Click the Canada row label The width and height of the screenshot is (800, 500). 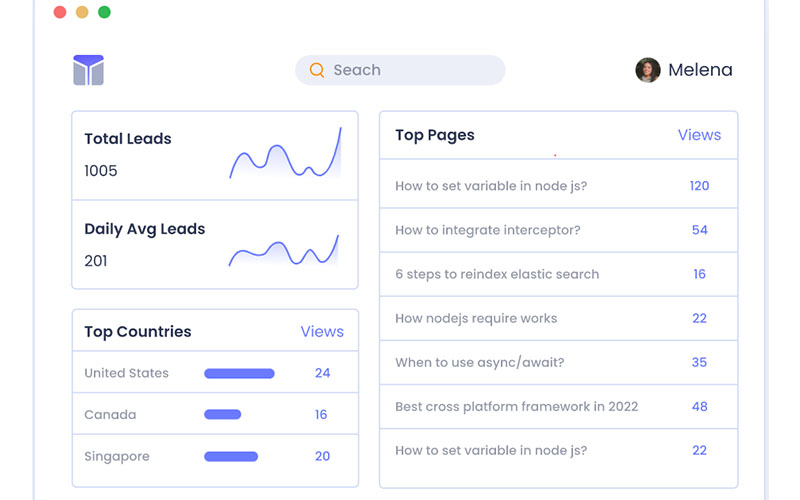110,414
